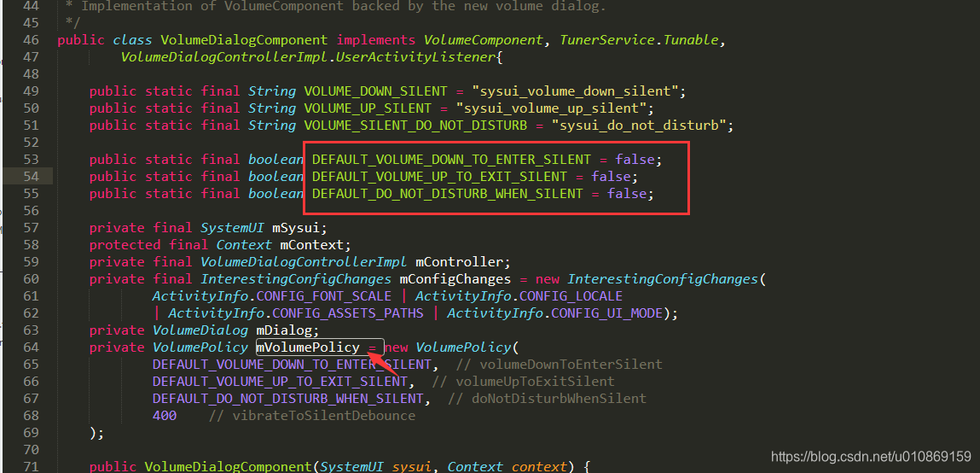Click the VolumeDialogComponent constructor on line 71
Image resolution: width=980 pixels, height=473 pixels.
[228, 467]
